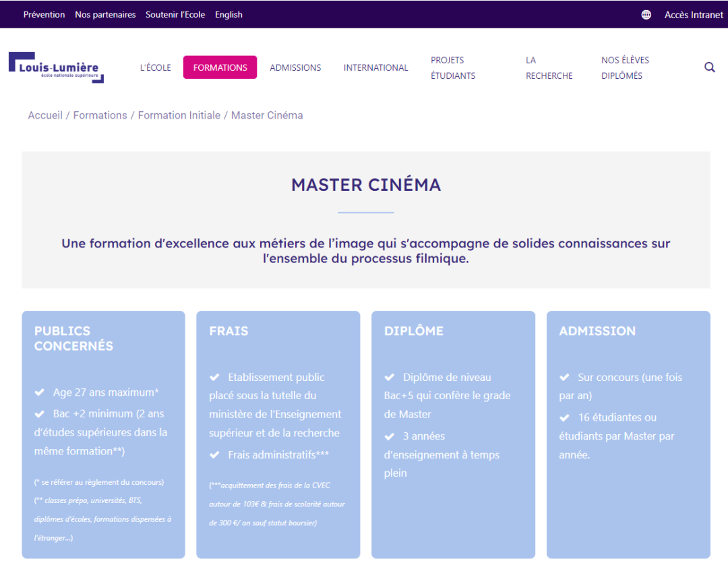Go to Formation Initiale breadcrumb

tap(179, 115)
